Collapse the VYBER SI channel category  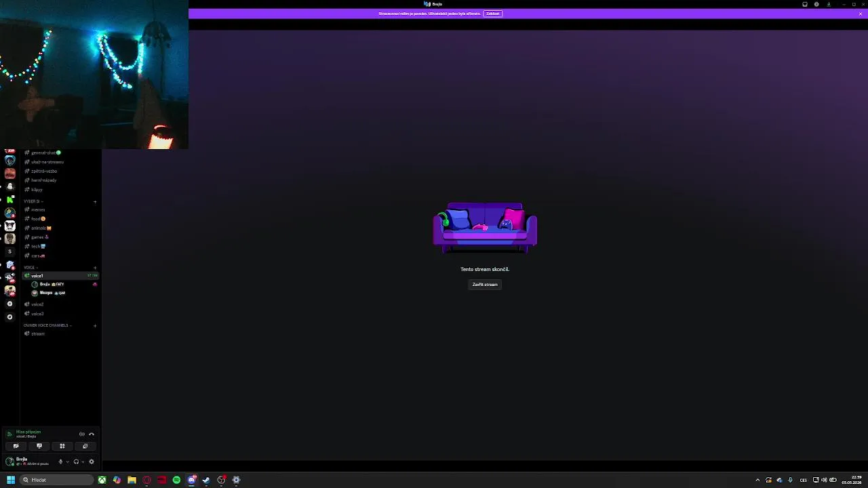[x=33, y=201]
